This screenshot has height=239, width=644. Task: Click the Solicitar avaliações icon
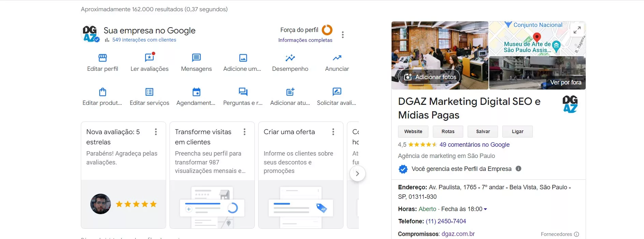[x=337, y=92]
